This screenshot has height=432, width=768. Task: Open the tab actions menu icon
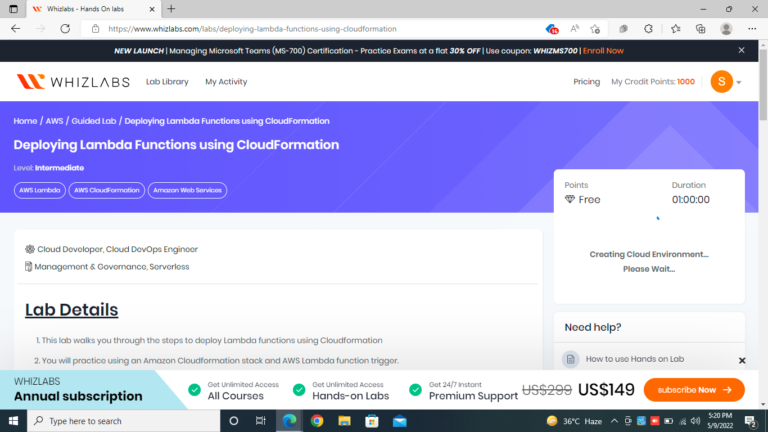point(13,9)
